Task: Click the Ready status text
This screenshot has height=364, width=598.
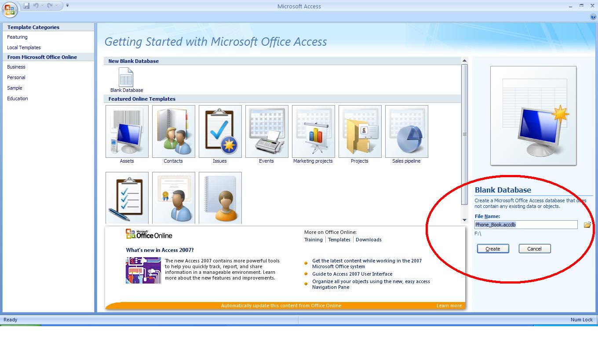Action: (x=10, y=320)
